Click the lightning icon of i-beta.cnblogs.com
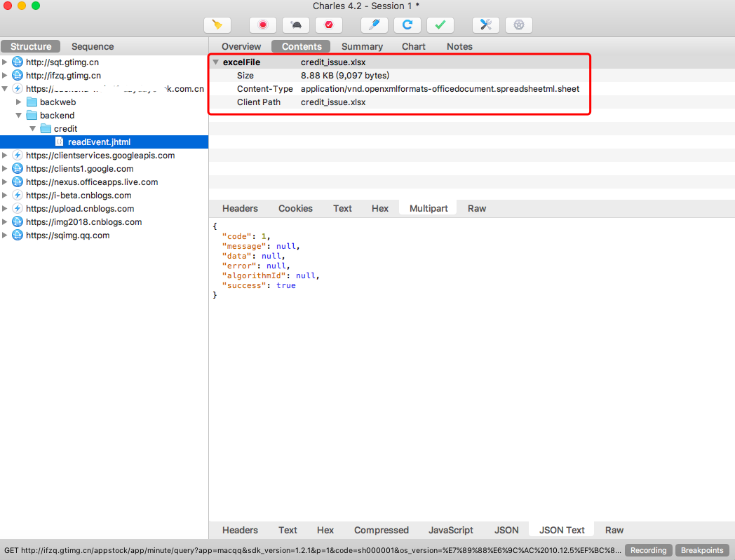 coord(18,195)
